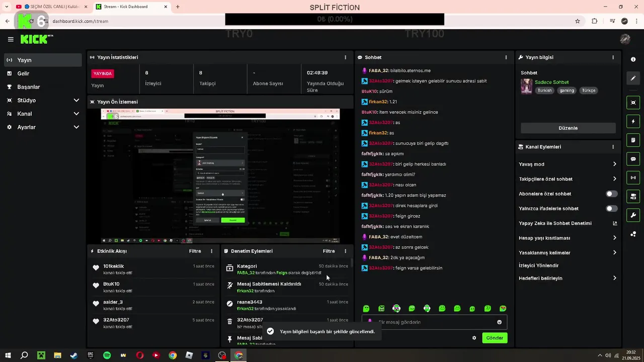Open the profile avatar menu at top right

625,39
